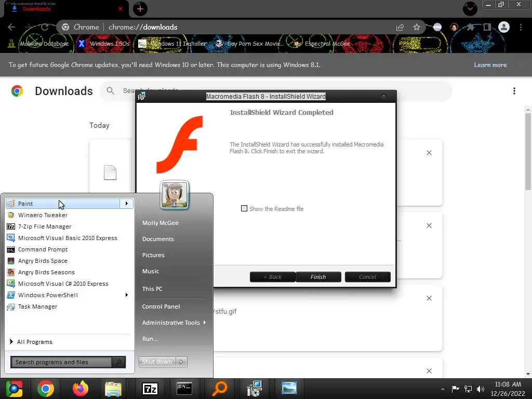Click the volume speaker tray icon
532x399 pixels.
481,389
